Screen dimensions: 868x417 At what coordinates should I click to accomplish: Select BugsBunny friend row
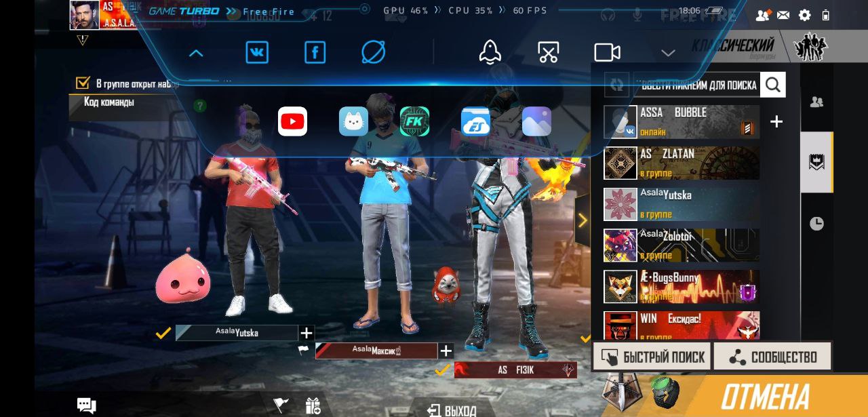click(682, 287)
